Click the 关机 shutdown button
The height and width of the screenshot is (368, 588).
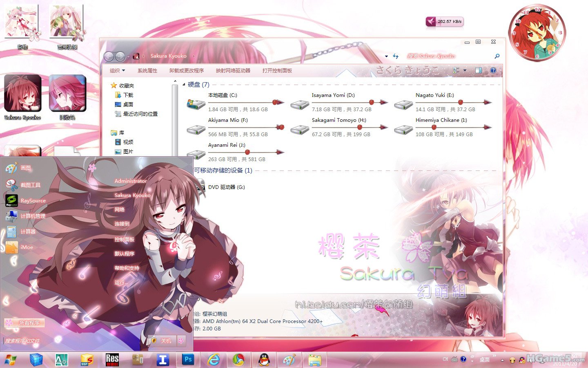click(x=165, y=341)
